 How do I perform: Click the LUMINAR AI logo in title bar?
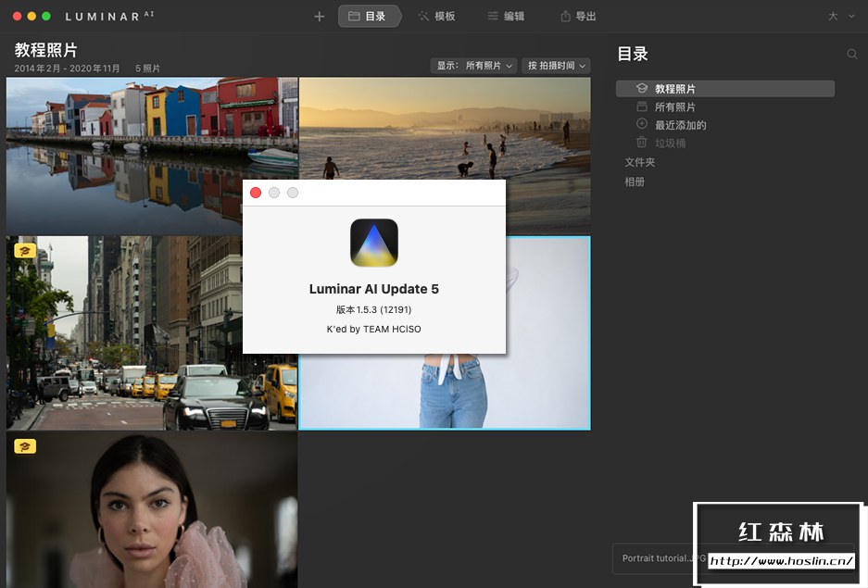109,17
